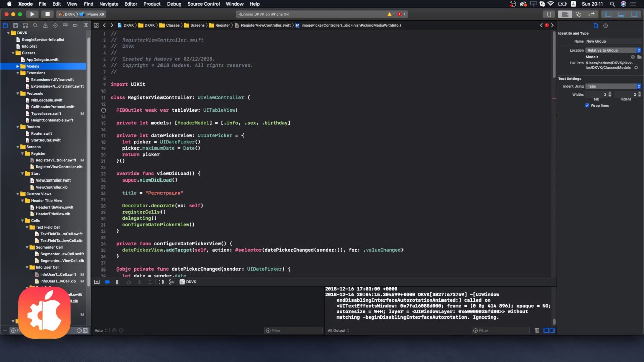Collapse the Extensions group

(18, 73)
